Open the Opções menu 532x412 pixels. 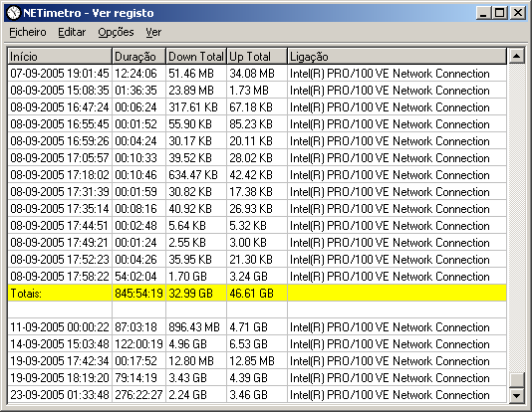click(x=116, y=32)
